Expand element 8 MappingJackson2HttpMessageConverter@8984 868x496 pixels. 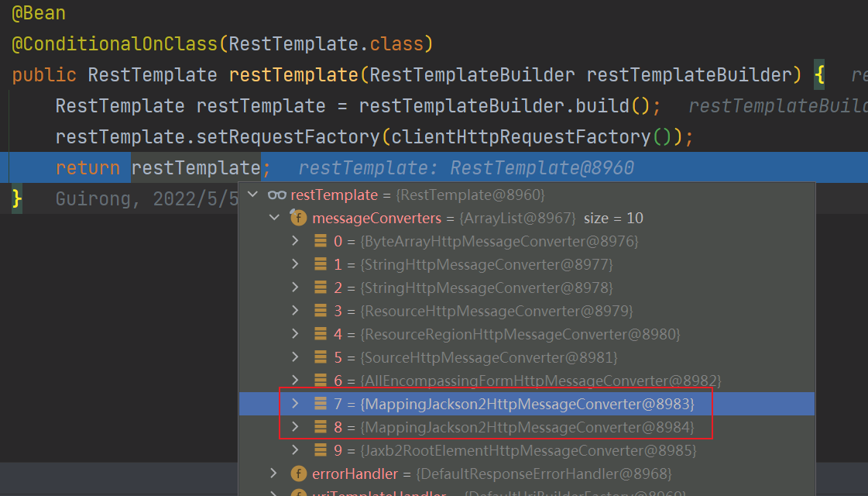[295, 427]
